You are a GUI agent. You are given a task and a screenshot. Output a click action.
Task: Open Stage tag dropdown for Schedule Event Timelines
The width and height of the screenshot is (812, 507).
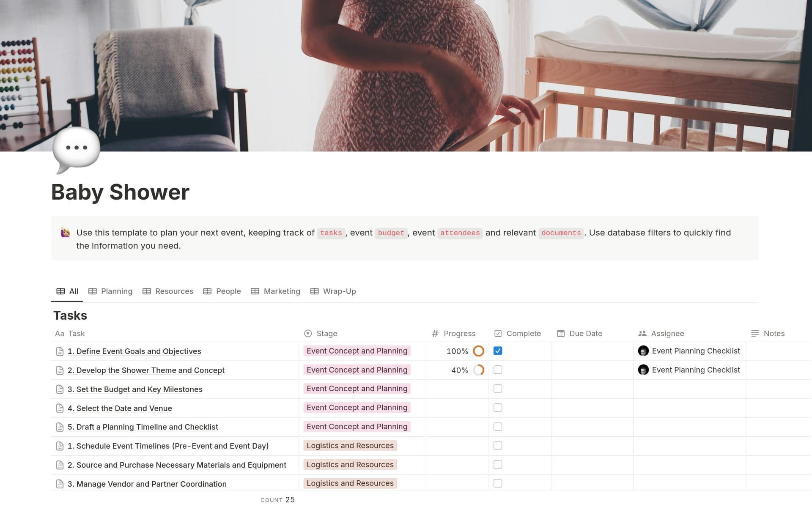[x=350, y=446]
